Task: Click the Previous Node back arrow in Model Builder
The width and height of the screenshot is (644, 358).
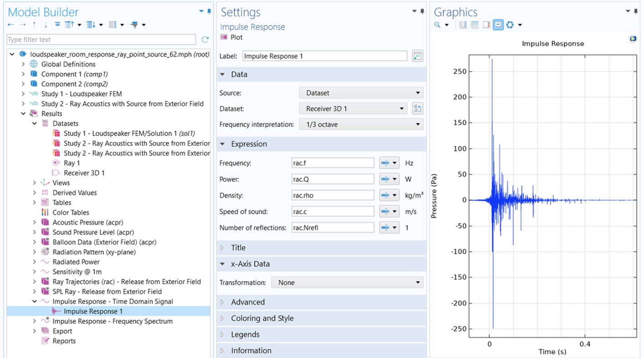Action: (x=11, y=25)
